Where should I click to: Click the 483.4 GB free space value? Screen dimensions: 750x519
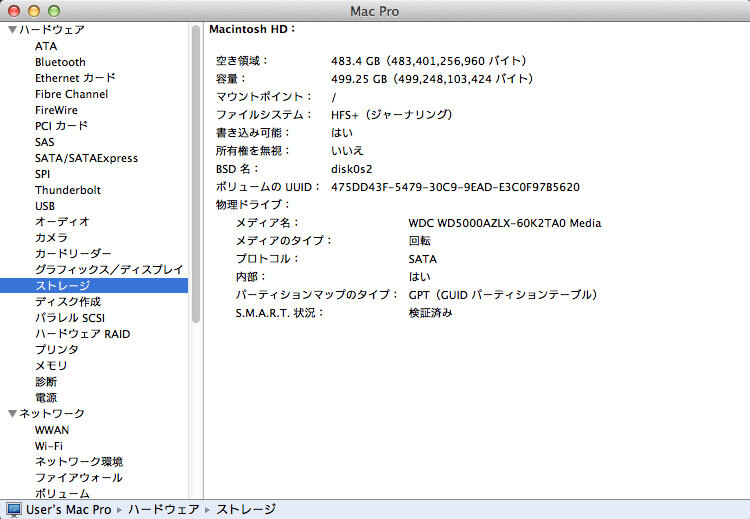429,61
